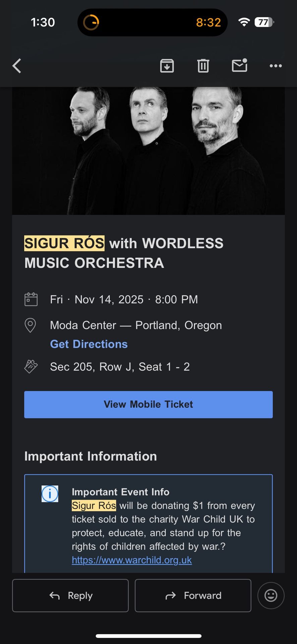Viewport: 297px width, 644px height.
Task: Open the three-dot more options menu
Action: (276, 66)
